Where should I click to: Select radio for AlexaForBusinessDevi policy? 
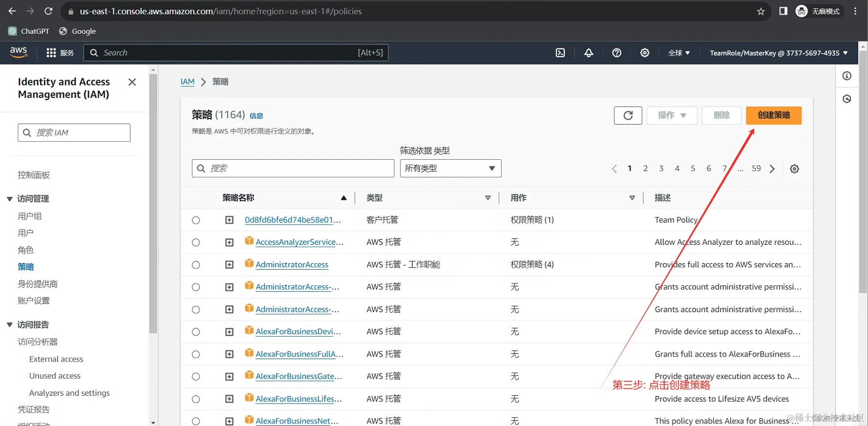pos(196,332)
